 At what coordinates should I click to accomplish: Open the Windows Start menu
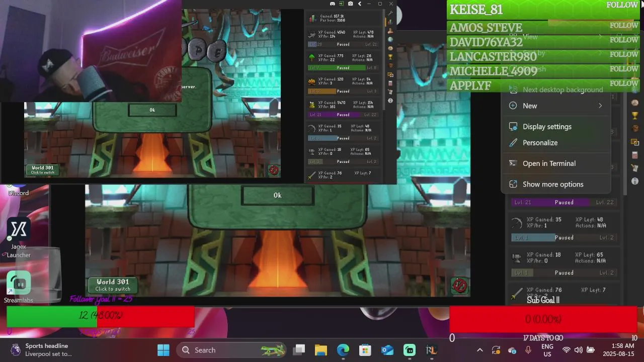click(164, 350)
